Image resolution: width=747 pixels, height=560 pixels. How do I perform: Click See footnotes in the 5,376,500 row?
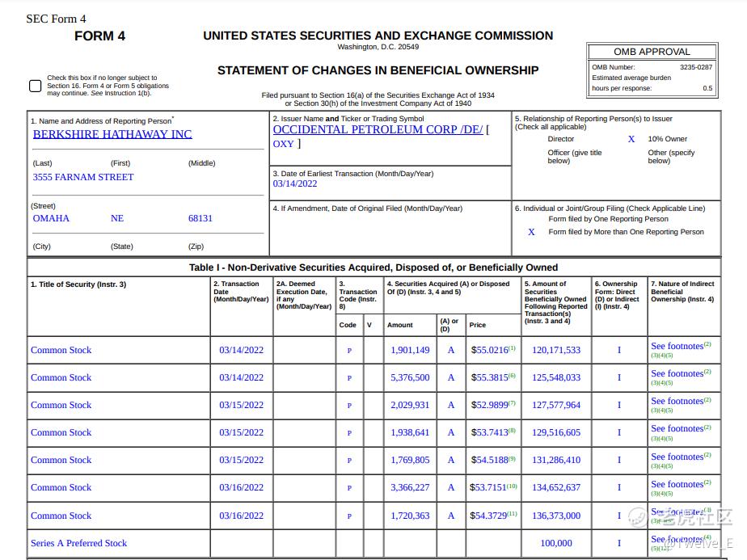[x=677, y=374]
